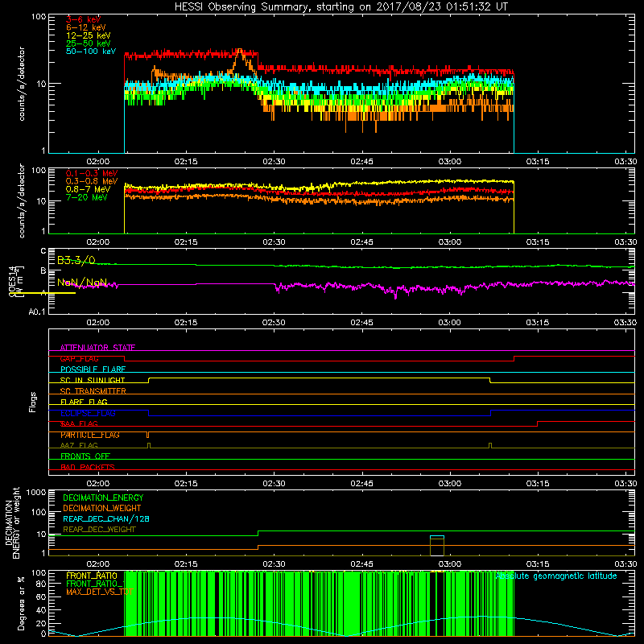Click the 'A0.1' tick on GOES axis

pos(37,312)
